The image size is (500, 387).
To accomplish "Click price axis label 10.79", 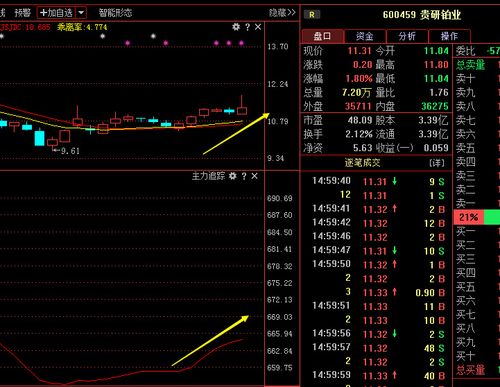I will pos(277,121).
